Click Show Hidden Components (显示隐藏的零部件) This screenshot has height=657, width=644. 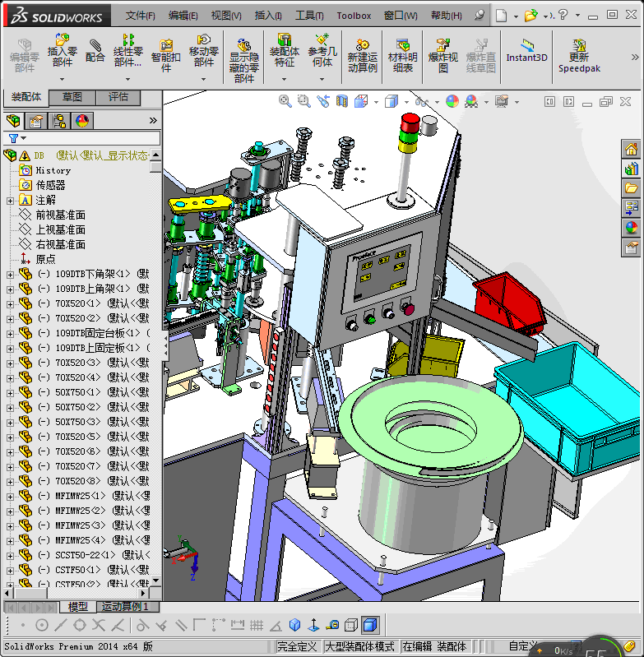243,60
